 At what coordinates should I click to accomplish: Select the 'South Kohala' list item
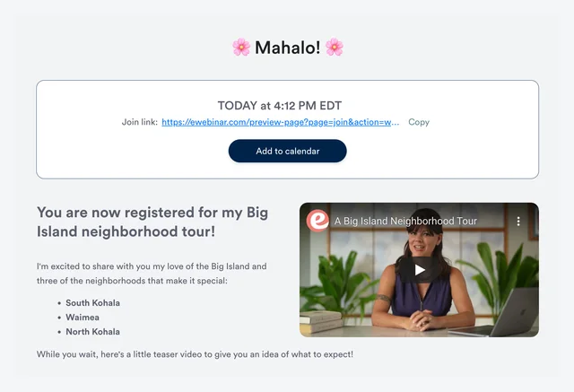click(92, 303)
